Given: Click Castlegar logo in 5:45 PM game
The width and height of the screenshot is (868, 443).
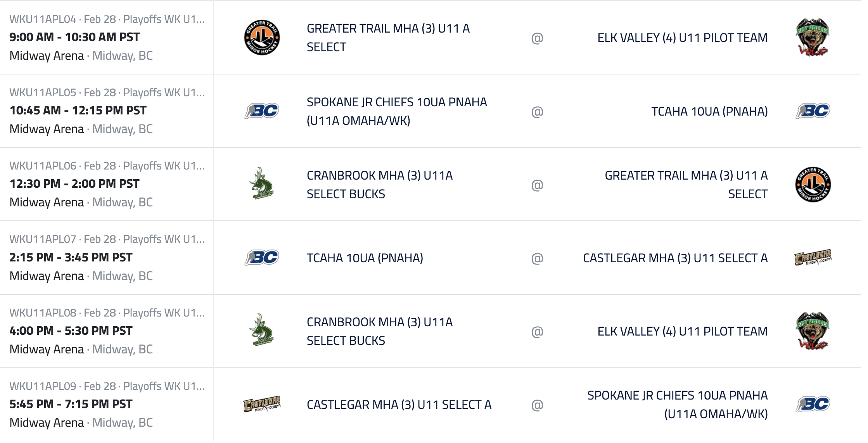Looking at the screenshot, I should tap(262, 405).
